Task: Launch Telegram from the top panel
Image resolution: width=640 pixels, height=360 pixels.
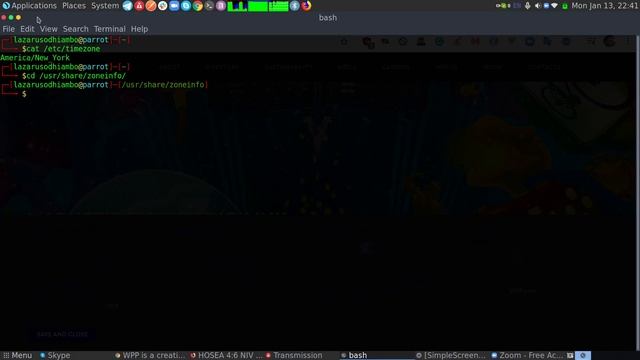Action: [x=127, y=6]
